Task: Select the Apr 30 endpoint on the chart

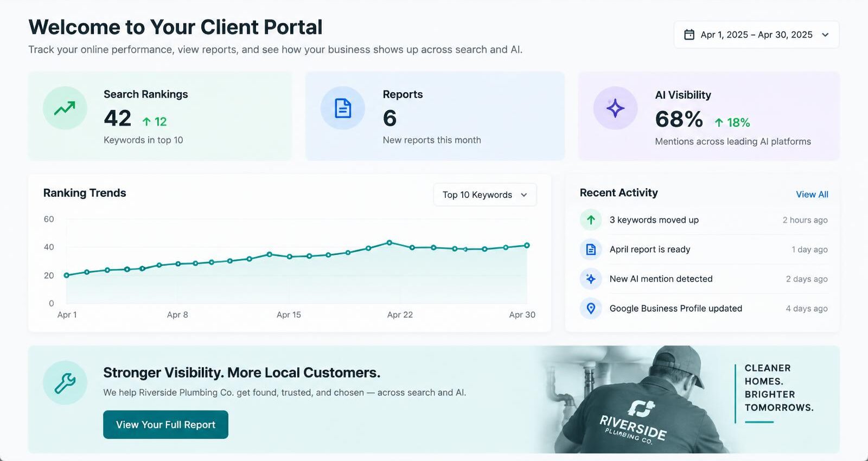Action: (527, 245)
